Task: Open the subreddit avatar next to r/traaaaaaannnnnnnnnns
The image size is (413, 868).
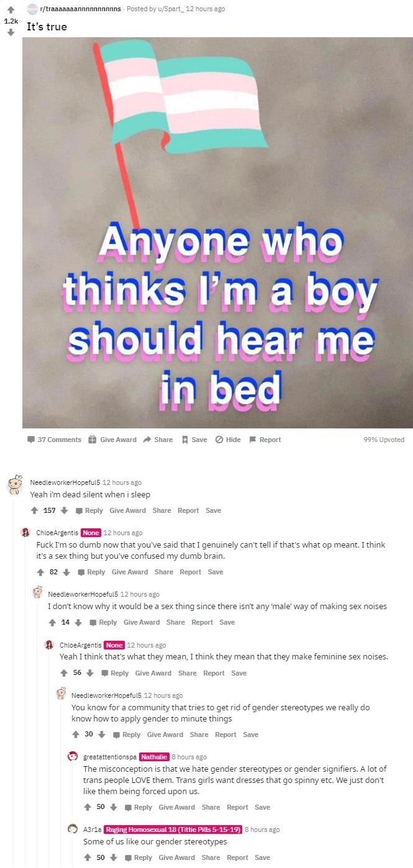Action: (x=32, y=9)
